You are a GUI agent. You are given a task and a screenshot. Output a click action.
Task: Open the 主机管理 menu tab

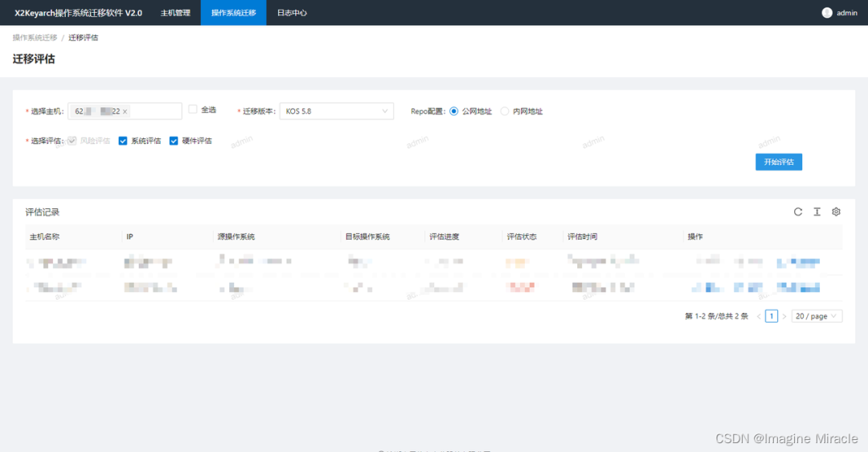pyautogui.click(x=175, y=13)
